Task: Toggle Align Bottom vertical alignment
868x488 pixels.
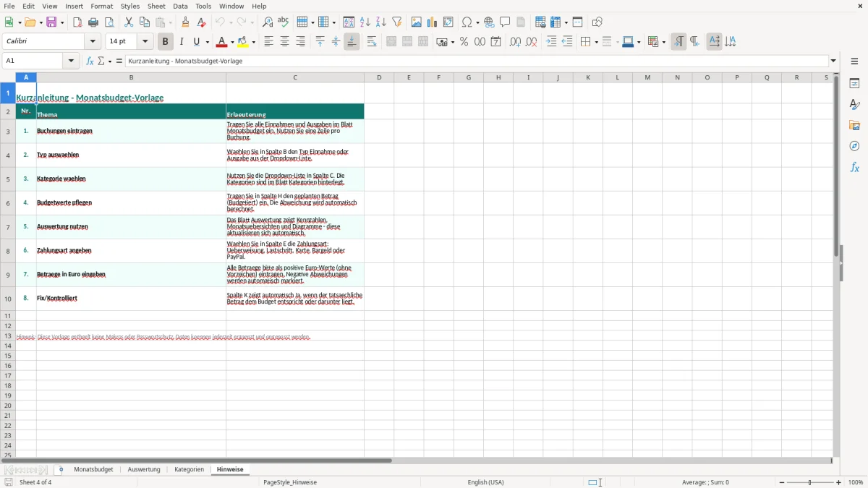Action: click(352, 42)
